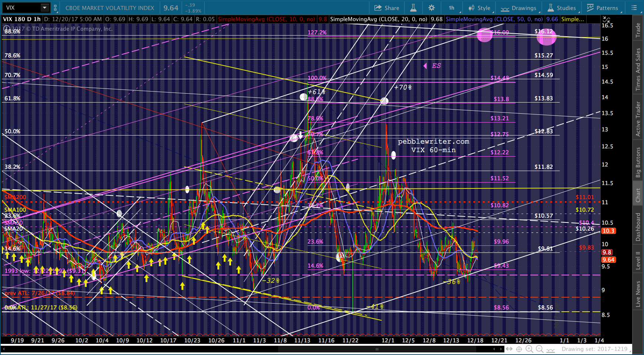Click the double-arrow scroll icon at bottom
This screenshot has width=644, height=355.
pyautogui.click(x=509, y=349)
